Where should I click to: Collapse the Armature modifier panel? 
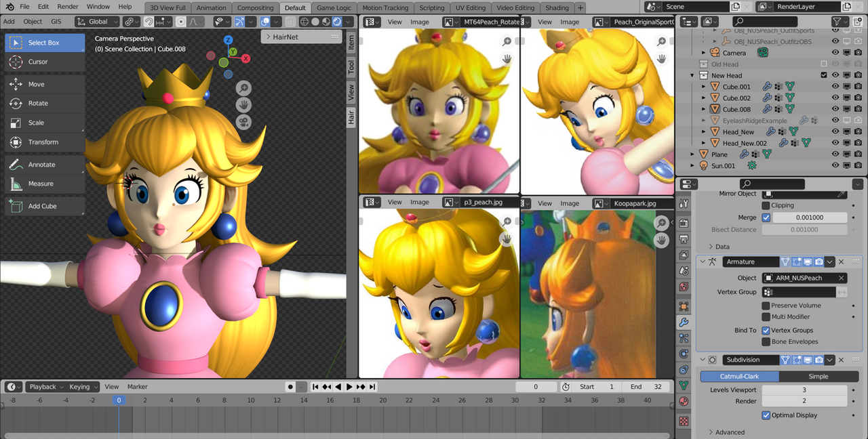(x=703, y=262)
